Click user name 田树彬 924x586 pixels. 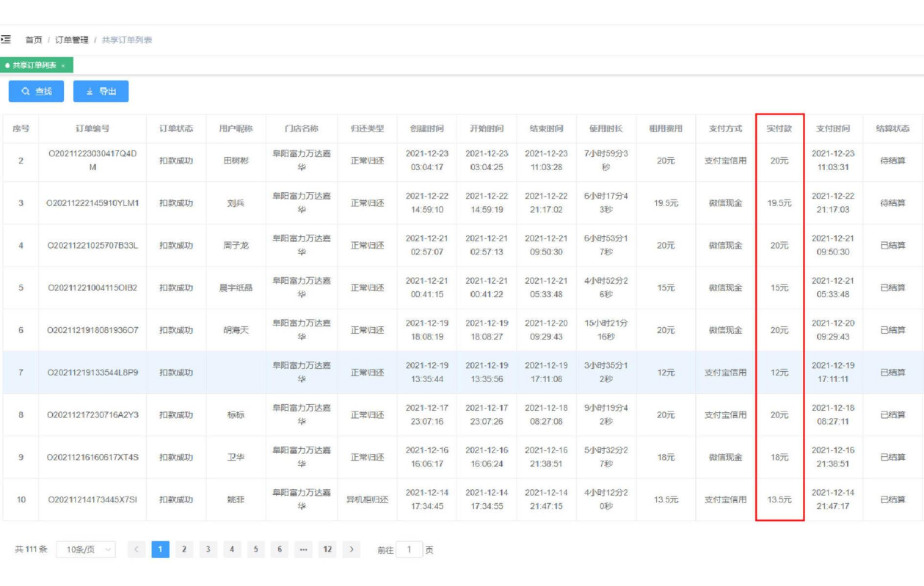pyautogui.click(x=236, y=161)
